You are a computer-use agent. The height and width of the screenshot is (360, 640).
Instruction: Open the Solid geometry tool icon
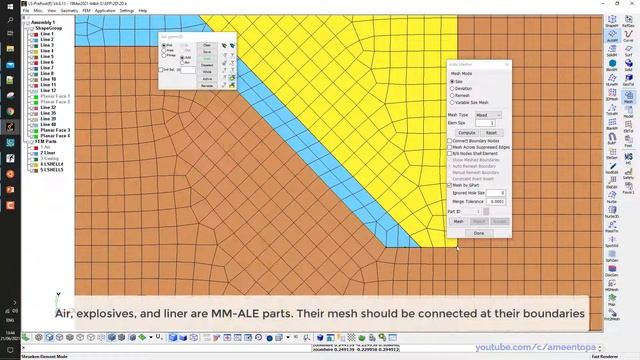pos(629,65)
